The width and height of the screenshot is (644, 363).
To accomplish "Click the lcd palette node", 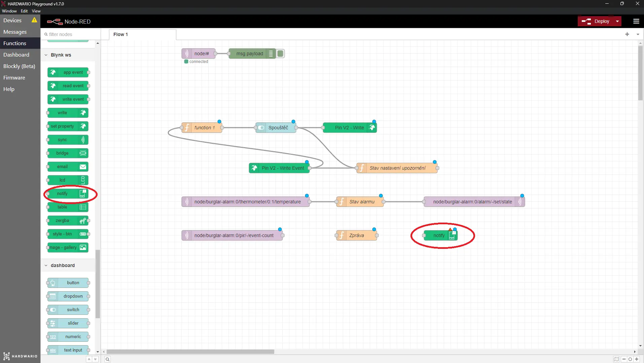I will click(68, 180).
